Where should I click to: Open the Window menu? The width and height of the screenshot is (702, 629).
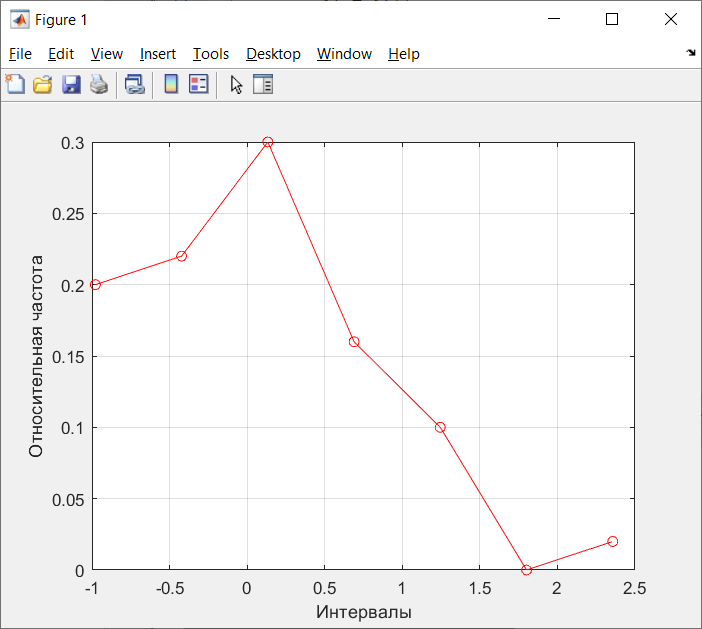coord(344,54)
